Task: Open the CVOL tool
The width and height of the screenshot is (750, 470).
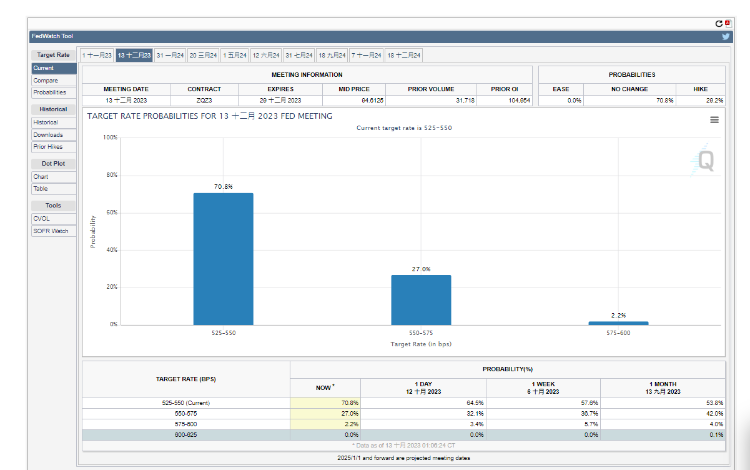Action: coord(42,218)
